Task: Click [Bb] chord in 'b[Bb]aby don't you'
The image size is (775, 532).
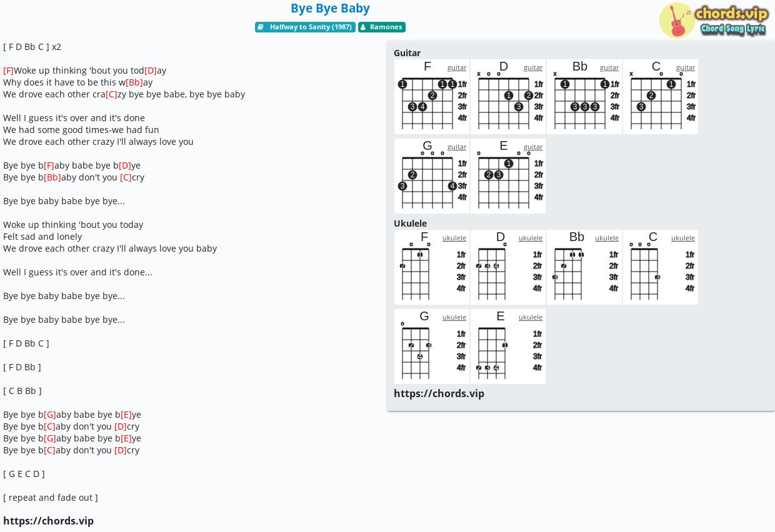Action: tap(52, 177)
